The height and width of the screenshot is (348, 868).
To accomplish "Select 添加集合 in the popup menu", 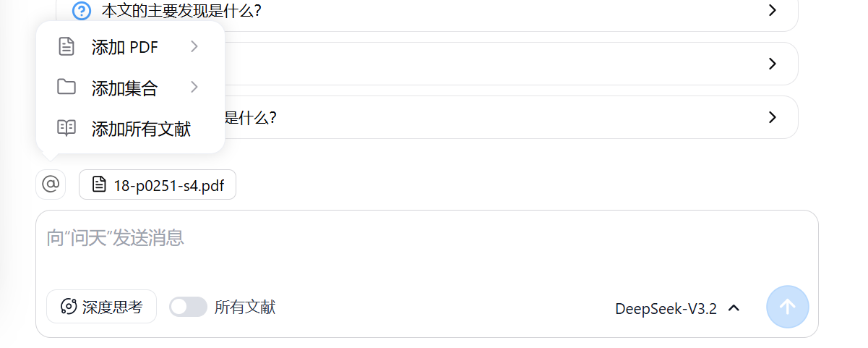I will [x=125, y=88].
